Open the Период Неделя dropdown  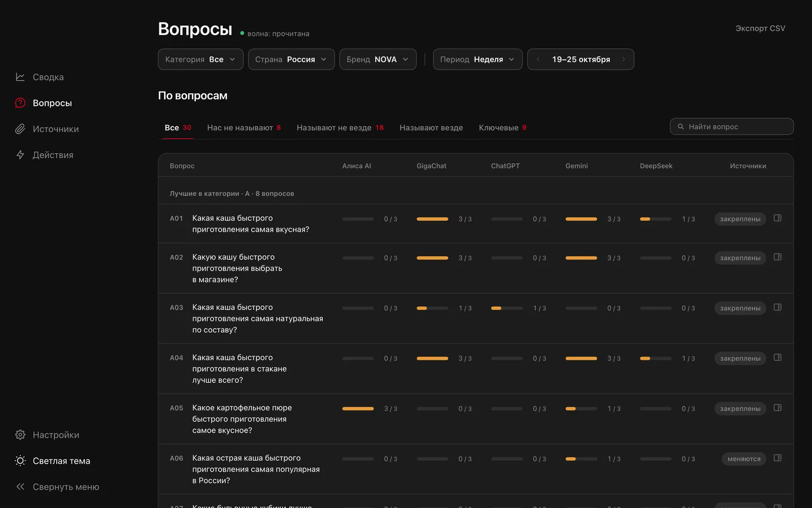click(x=478, y=59)
